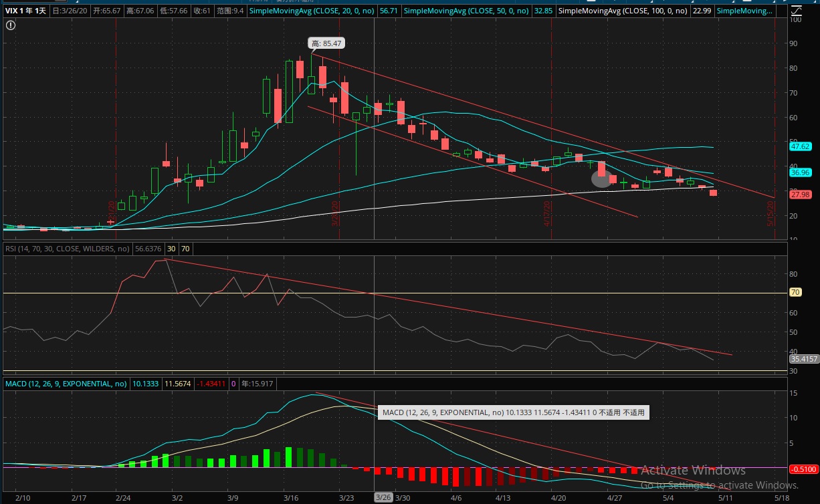Click the SMA 50 value "32.85"

[x=542, y=11]
